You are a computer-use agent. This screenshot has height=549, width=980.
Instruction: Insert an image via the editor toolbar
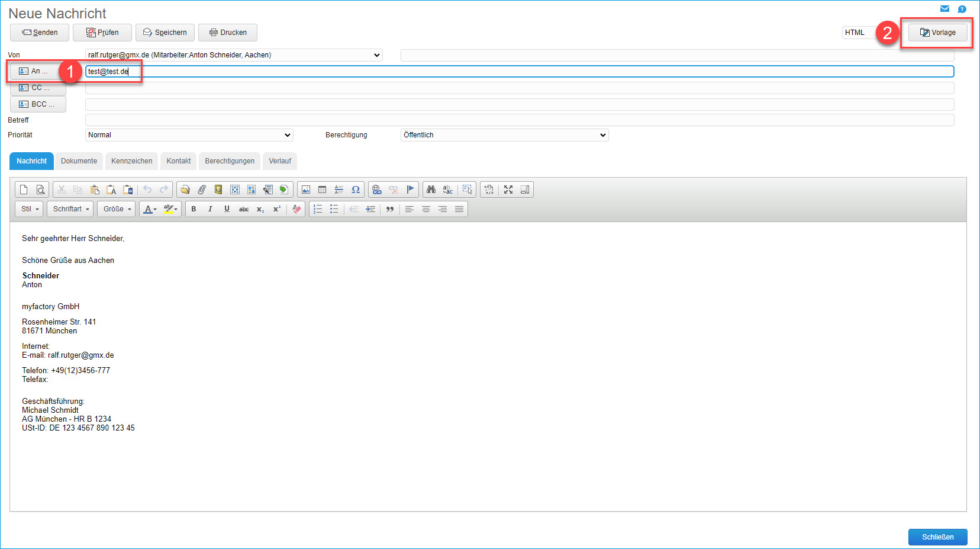tap(306, 190)
